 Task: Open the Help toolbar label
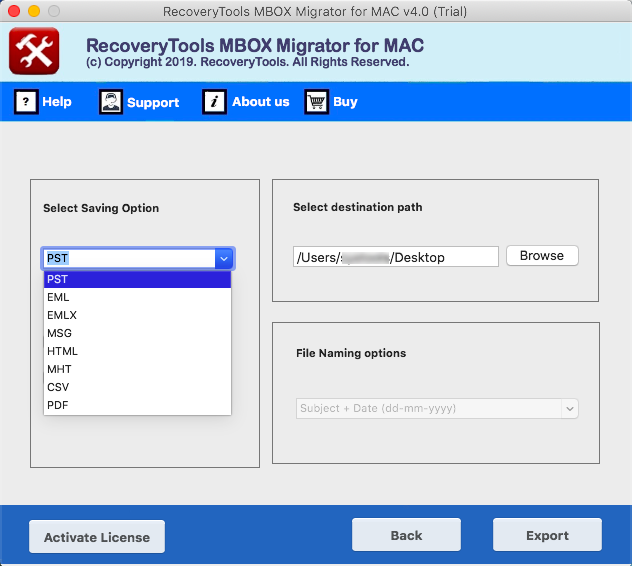coord(57,102)
